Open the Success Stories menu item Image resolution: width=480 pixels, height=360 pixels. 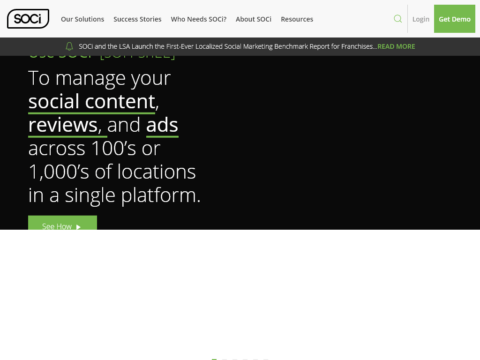pyautogui.click(x=137, y=19)
